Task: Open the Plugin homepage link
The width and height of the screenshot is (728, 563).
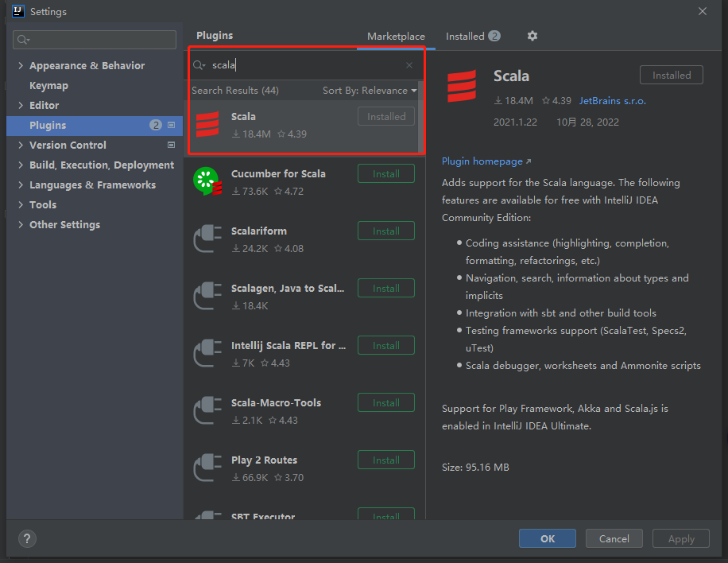Action: [486, 161]
